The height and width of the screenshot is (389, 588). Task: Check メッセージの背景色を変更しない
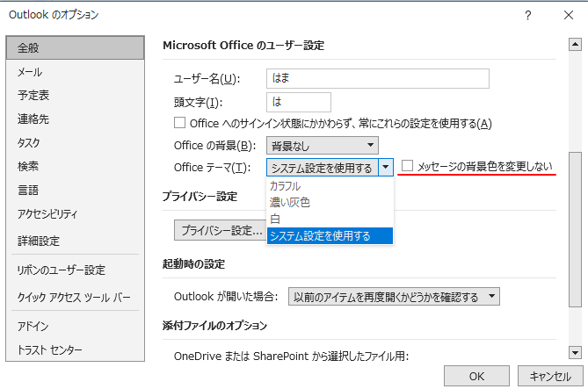[407, 165]
